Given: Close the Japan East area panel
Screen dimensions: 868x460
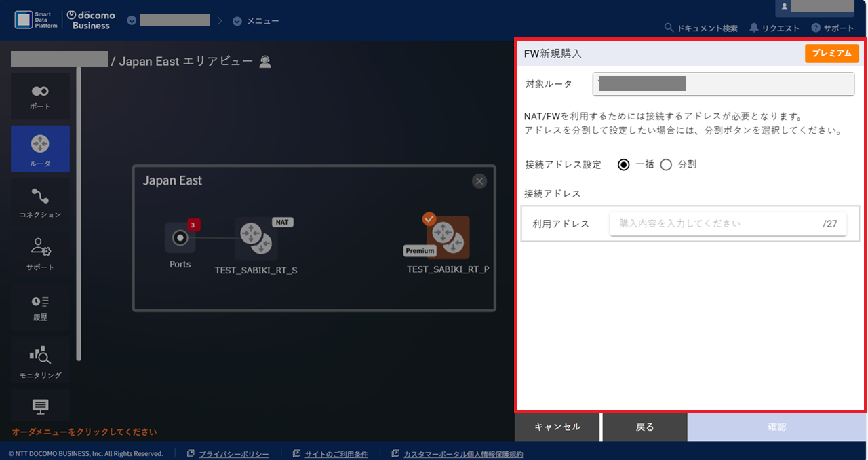Looking at the screenshot, I should point(479,181).
